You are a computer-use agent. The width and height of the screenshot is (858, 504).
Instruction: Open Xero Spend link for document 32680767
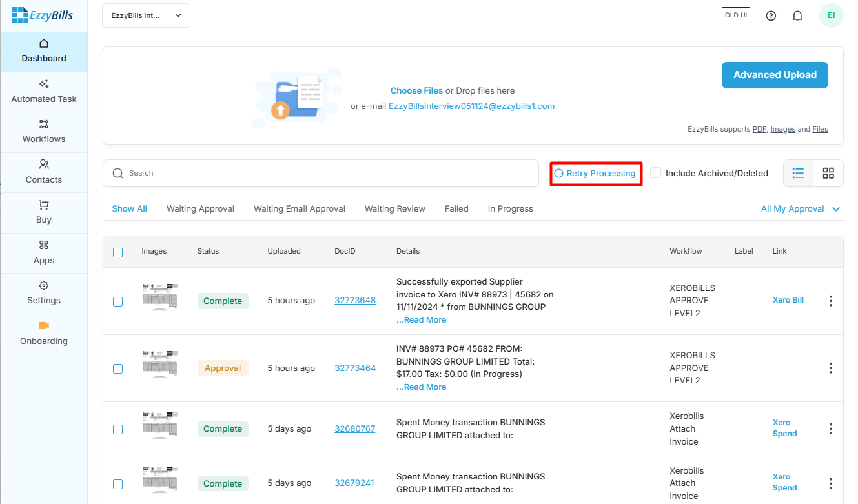tap(785, 428)
